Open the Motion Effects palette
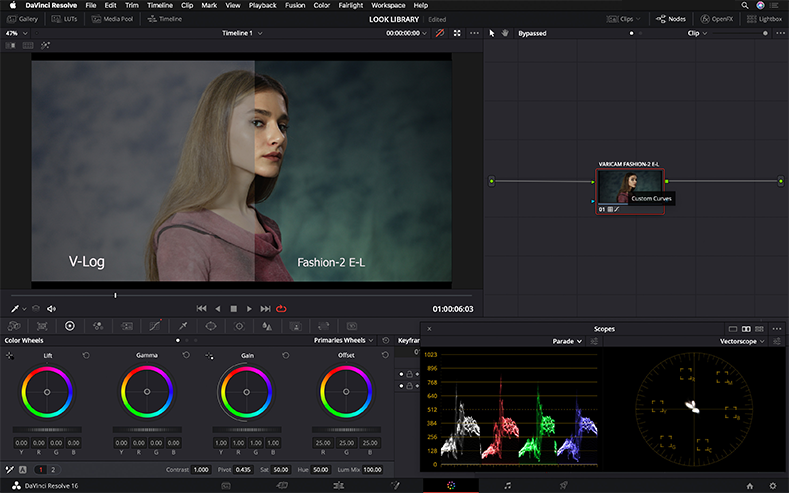789x493 pixels. [x=127, y=326]
